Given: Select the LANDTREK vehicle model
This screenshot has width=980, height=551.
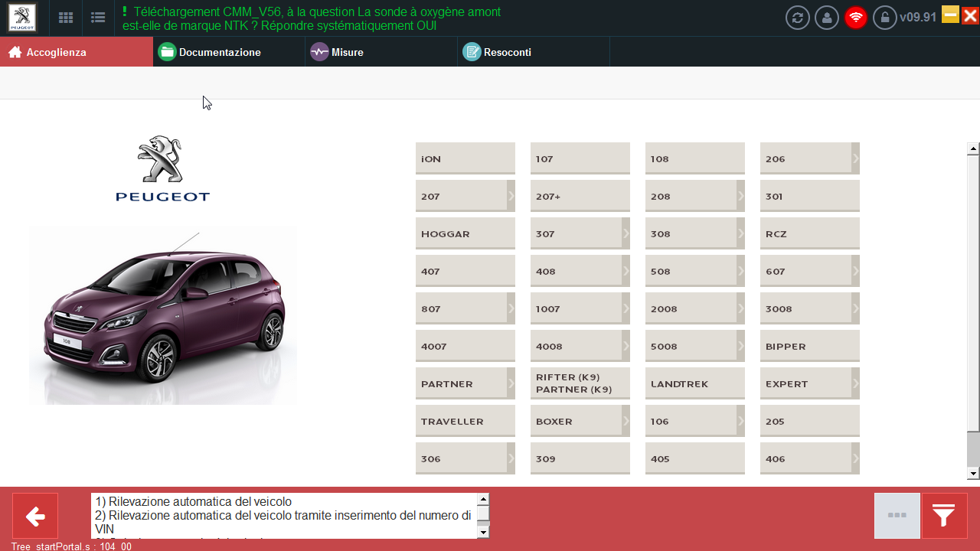Looking at the screenshot, I should coord(695,383).
